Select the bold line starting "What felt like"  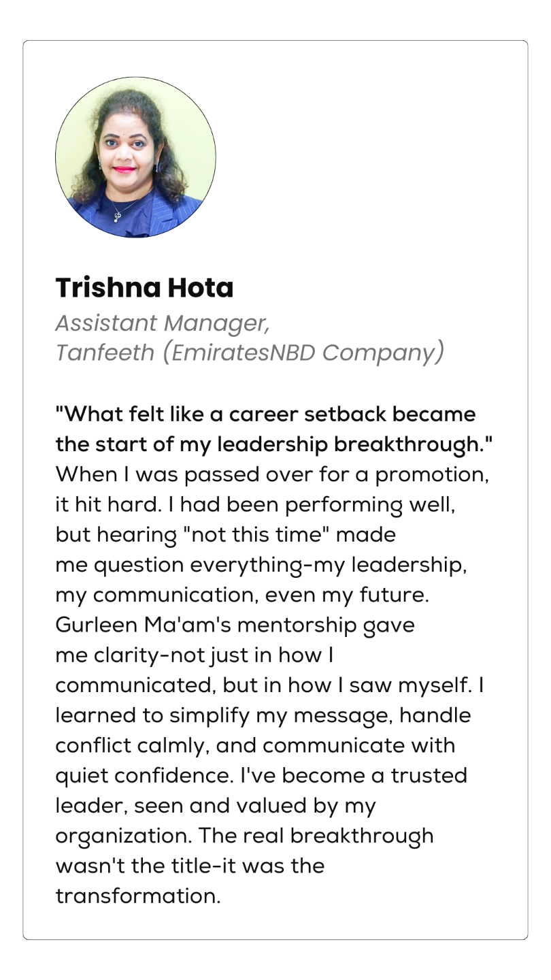click(266, 414)
